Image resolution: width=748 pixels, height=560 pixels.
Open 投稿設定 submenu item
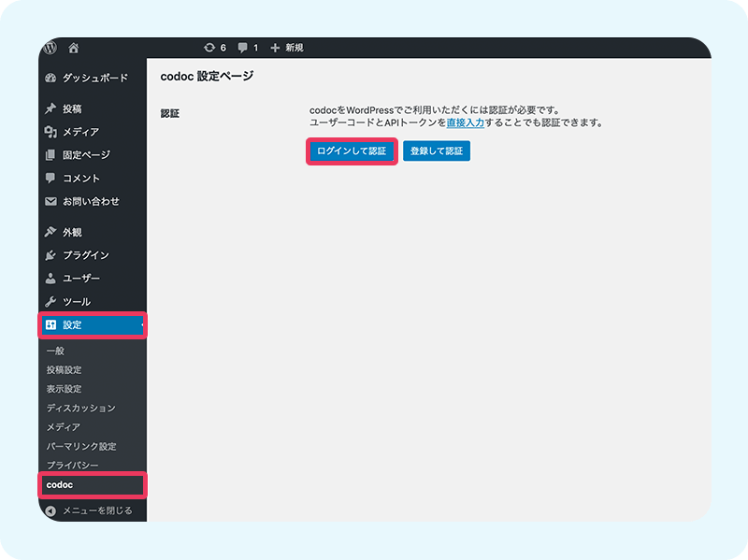click(64, 369)
